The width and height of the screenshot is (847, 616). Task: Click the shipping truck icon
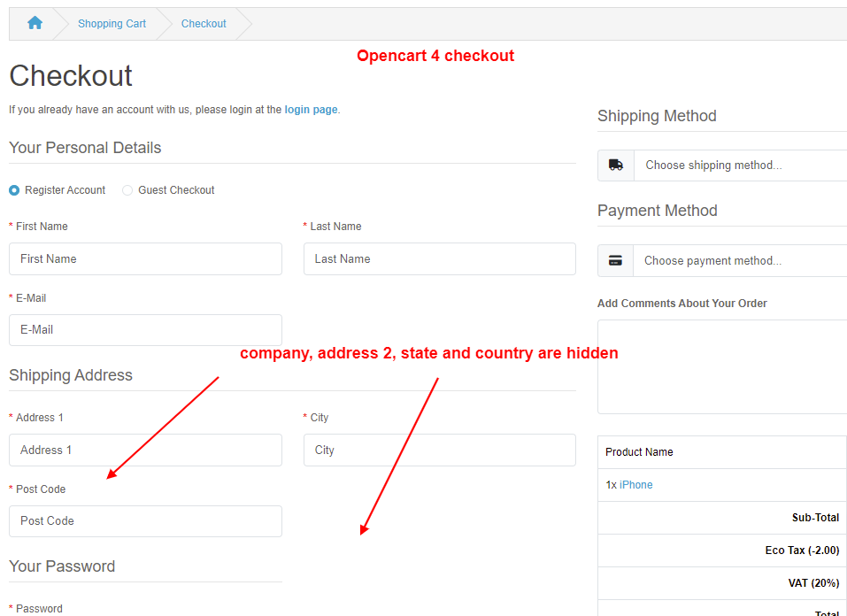tap(616, 165)
